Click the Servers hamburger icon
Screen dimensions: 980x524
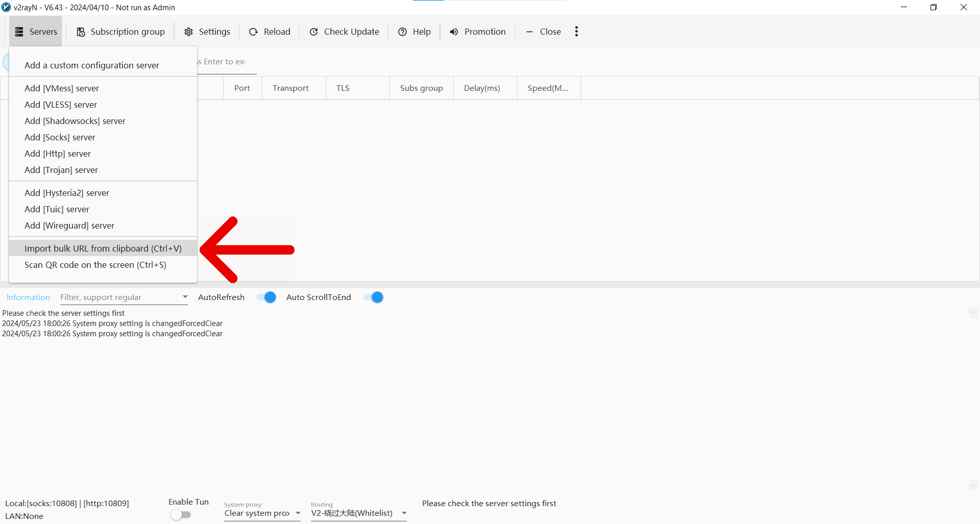(x=19, y=32)
